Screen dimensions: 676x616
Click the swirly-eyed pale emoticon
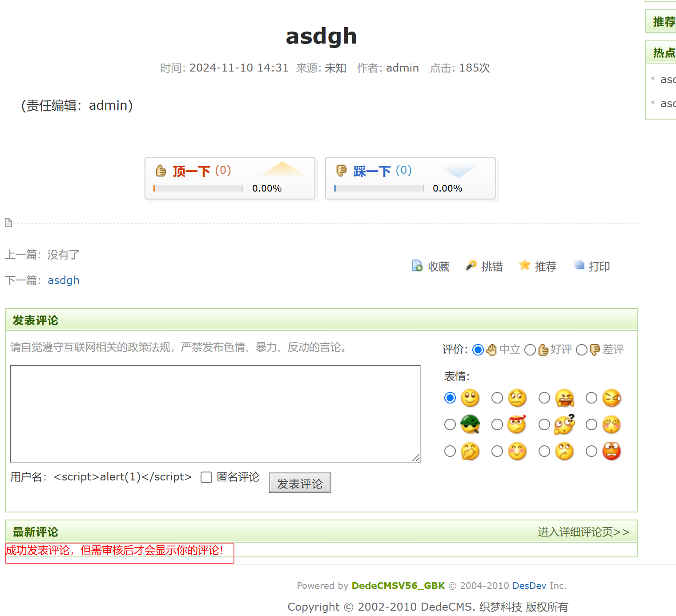point(612,424)
